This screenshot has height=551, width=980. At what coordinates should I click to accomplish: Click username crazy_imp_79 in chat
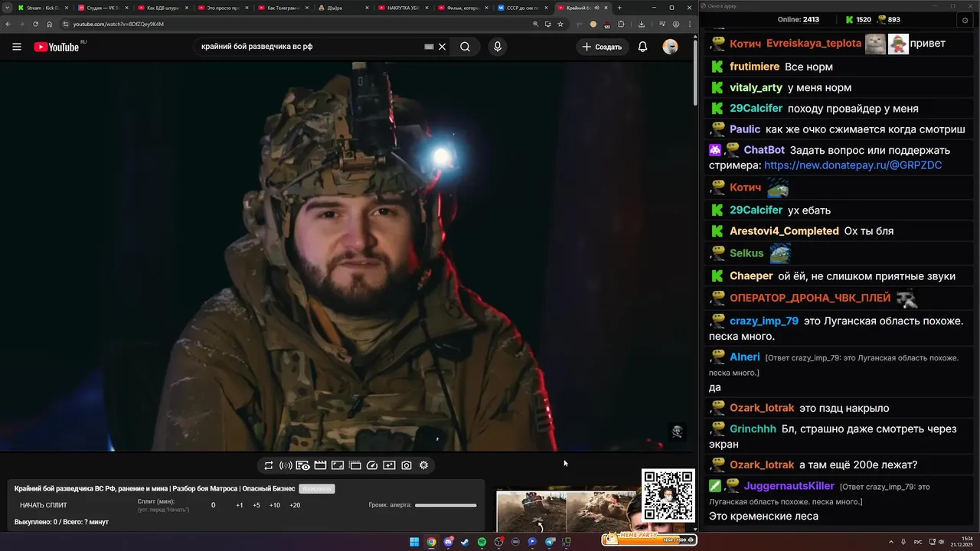click(764, 321)
